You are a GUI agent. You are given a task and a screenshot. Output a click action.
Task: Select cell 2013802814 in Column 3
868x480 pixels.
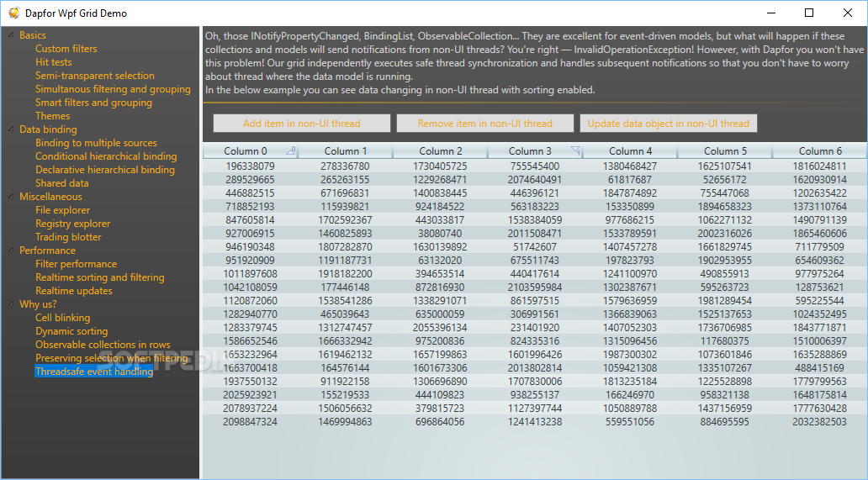click(x=535, y=367)
